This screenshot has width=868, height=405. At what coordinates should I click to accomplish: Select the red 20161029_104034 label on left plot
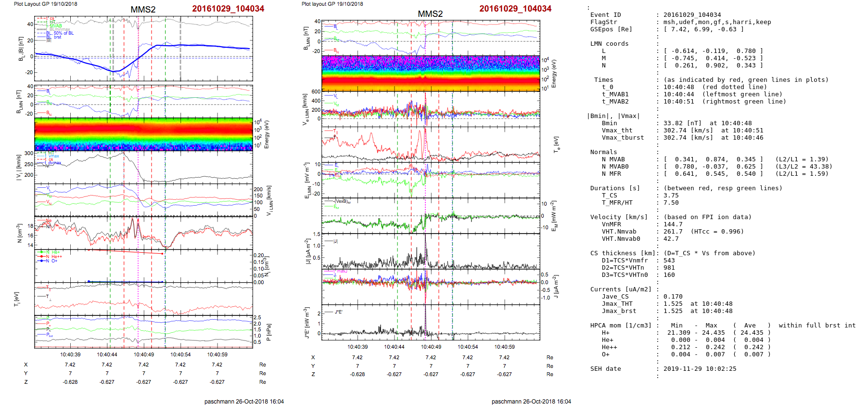point(228,9)
